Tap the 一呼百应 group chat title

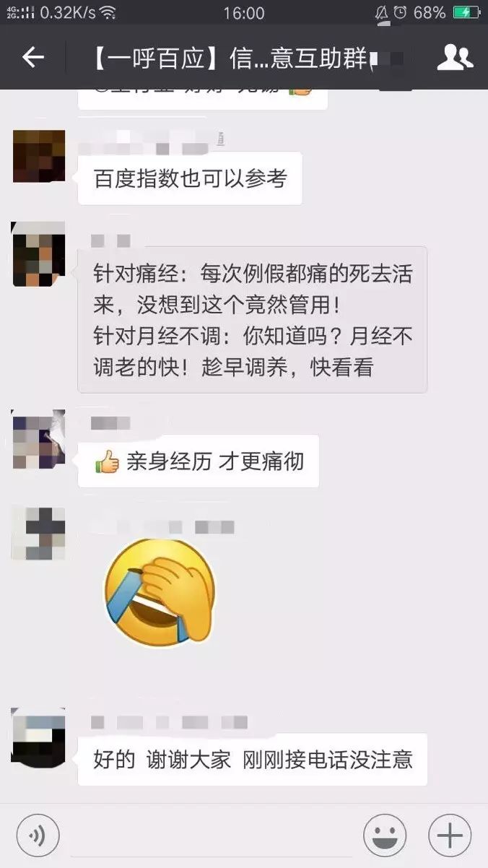point(230,58)
